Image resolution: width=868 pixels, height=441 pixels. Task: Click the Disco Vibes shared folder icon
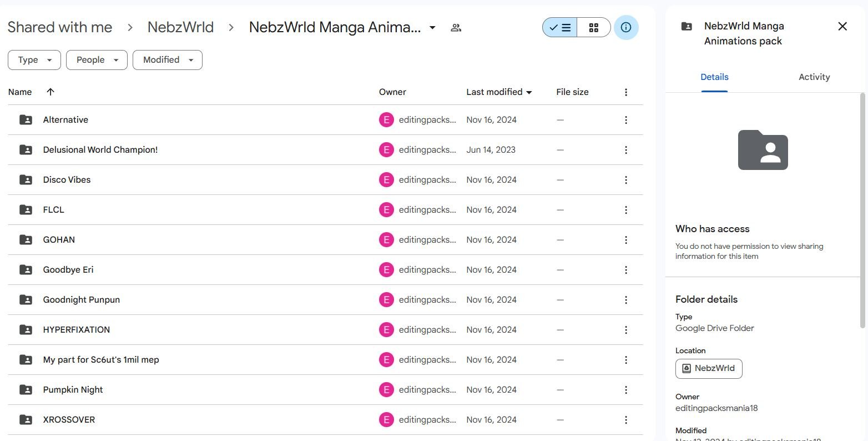coord(26,179)
